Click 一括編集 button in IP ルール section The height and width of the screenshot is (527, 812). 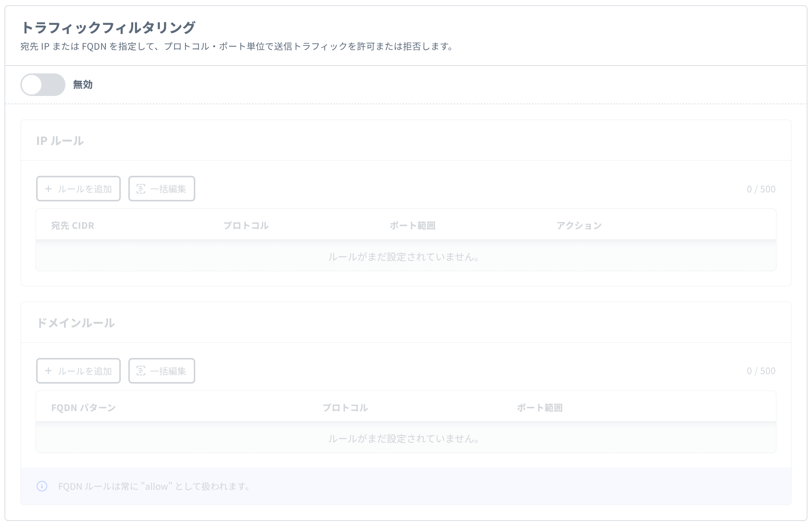162,189
